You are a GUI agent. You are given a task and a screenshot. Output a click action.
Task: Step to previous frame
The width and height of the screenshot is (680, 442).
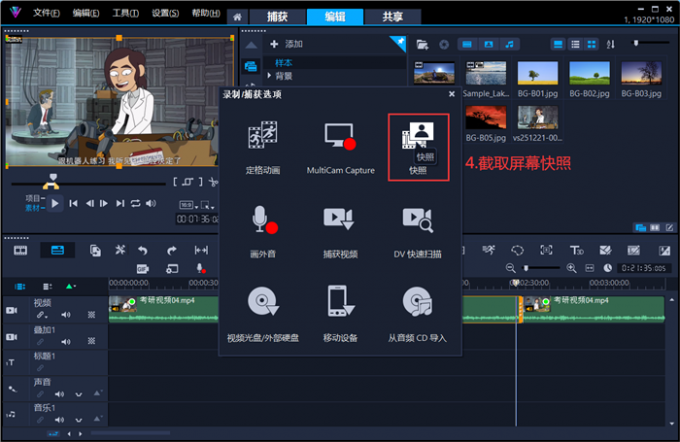(89, 203)
